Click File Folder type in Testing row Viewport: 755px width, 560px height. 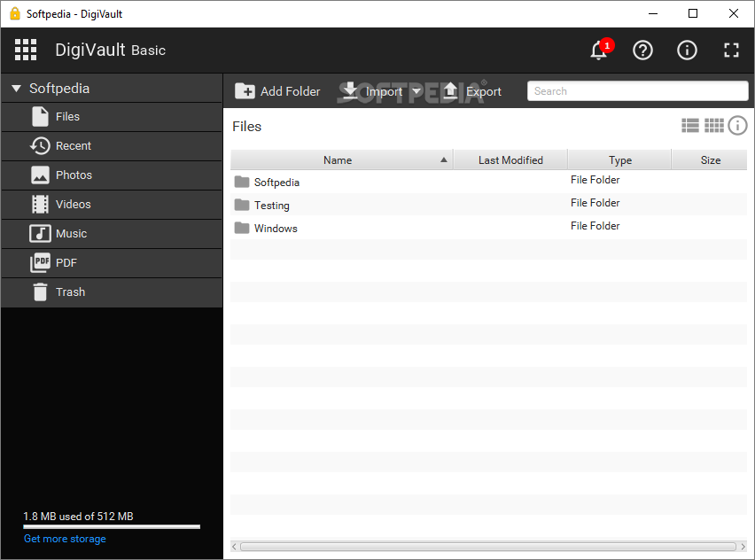[x=595, y=203]
